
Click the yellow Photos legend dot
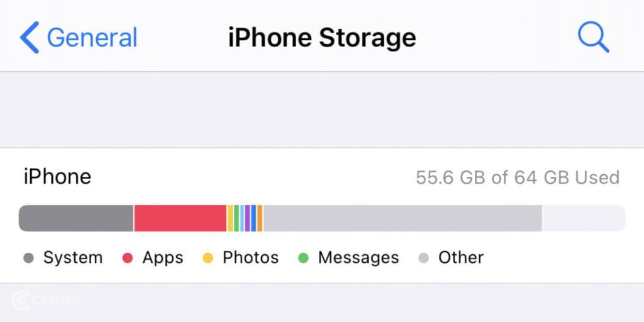(208, 258)
